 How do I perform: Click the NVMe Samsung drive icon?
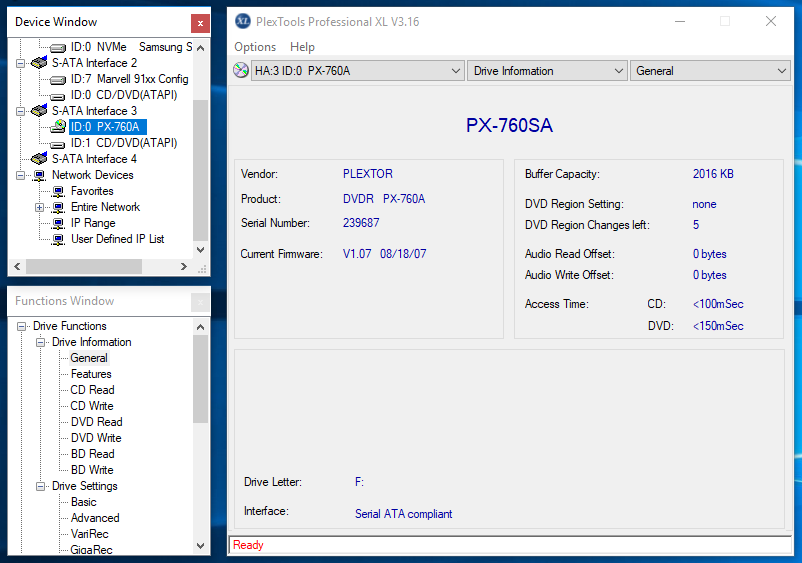point(58,48)
